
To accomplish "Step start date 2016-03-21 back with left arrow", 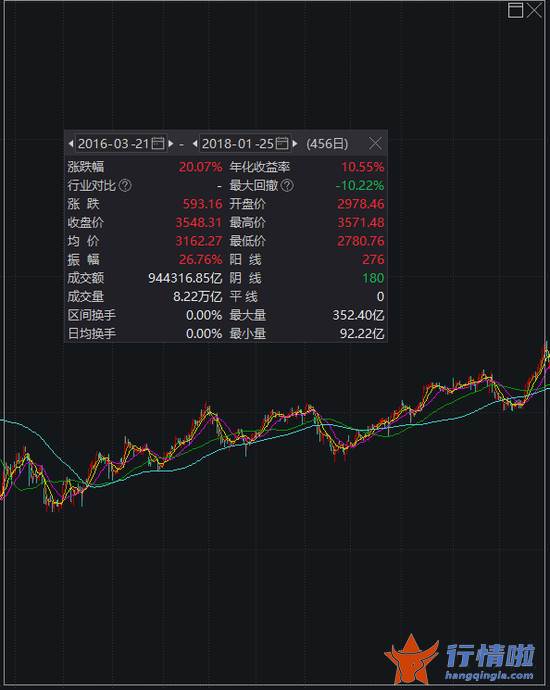I will [71, 143].
